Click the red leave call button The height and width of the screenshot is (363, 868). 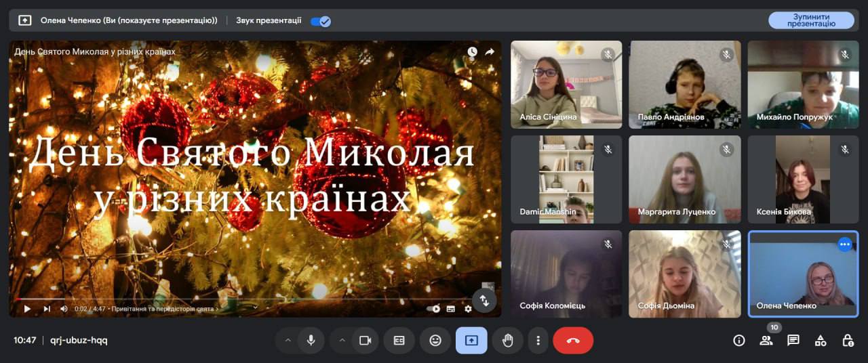pos(572,341)
